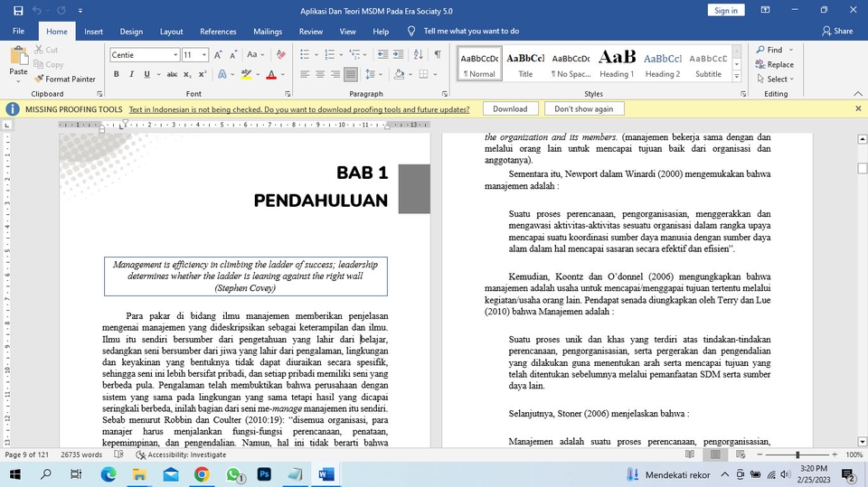
Task: Click Download for missing proofing tools
Action: coord(510,109)
